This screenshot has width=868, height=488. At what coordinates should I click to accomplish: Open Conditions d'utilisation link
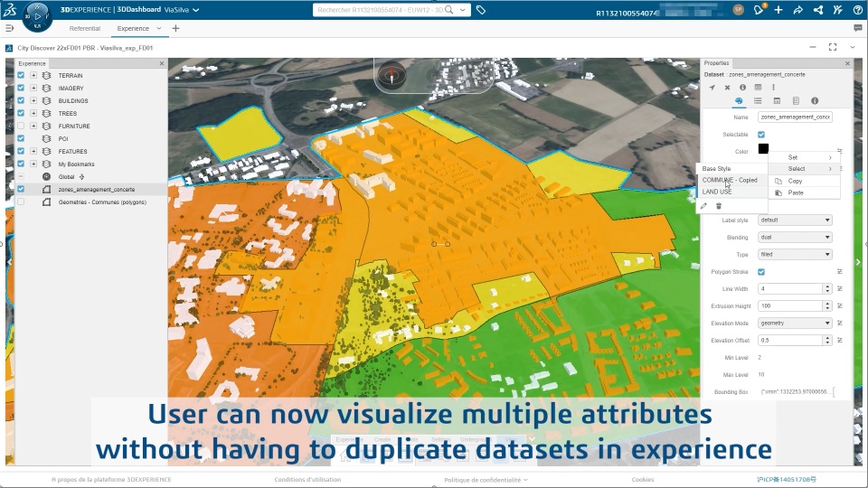pos(307,480)
